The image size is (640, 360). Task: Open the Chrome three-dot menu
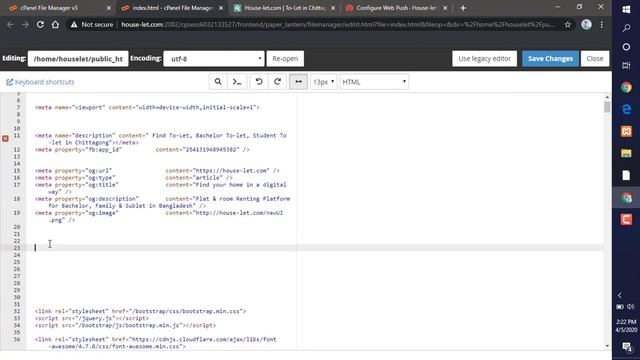(x=602, y=24)
